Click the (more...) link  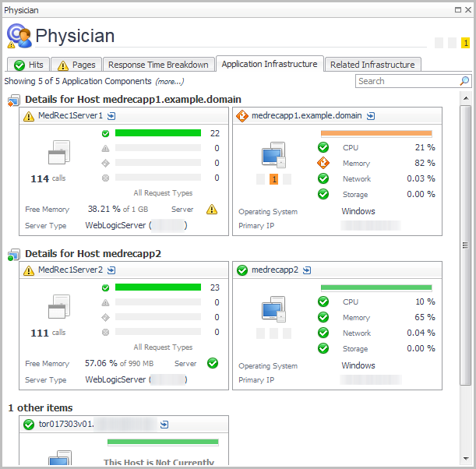(x=170, y=81)
